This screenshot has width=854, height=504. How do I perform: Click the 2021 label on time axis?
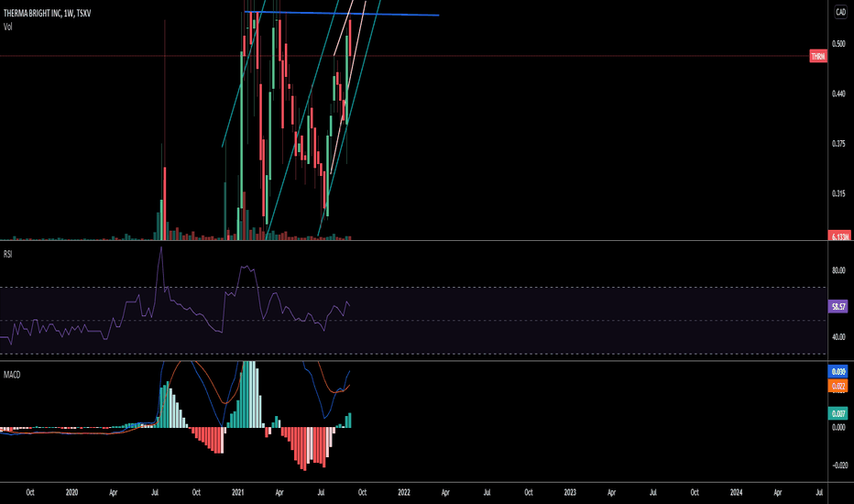click(237, 492)
